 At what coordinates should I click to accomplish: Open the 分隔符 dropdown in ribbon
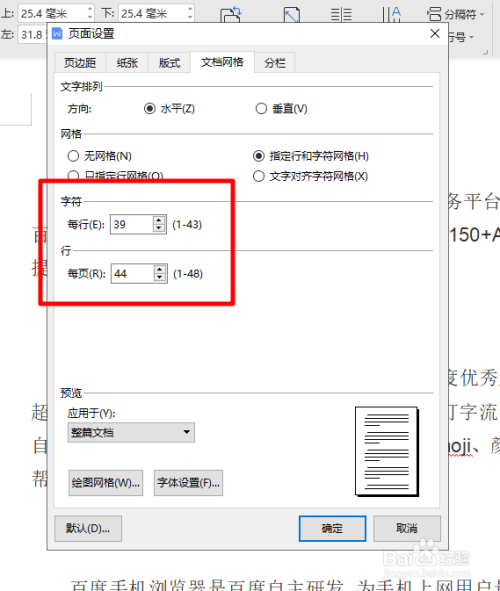456,14
